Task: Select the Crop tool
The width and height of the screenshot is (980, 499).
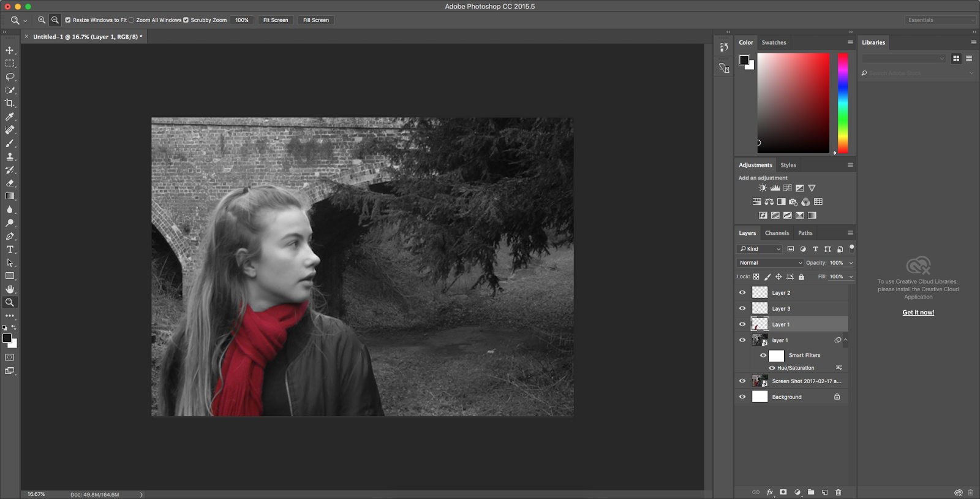Action: point(10,103)
